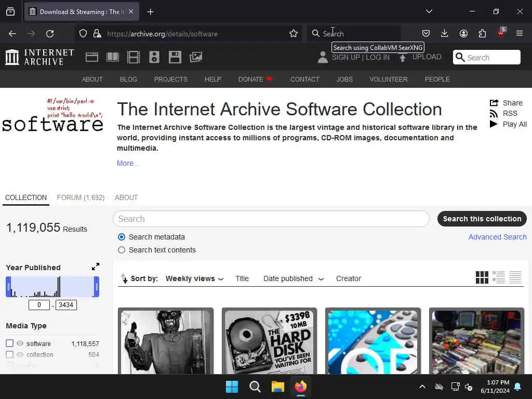The width and height of the screenshot is (532, 399).
Task: Hide software media type with eye
Action: coord(20,343)
